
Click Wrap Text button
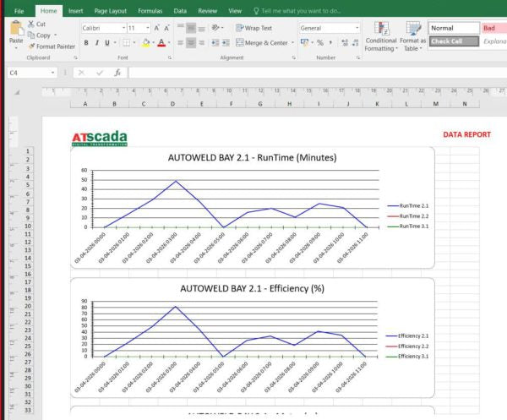pyautogui.click(x=253, y=28)
